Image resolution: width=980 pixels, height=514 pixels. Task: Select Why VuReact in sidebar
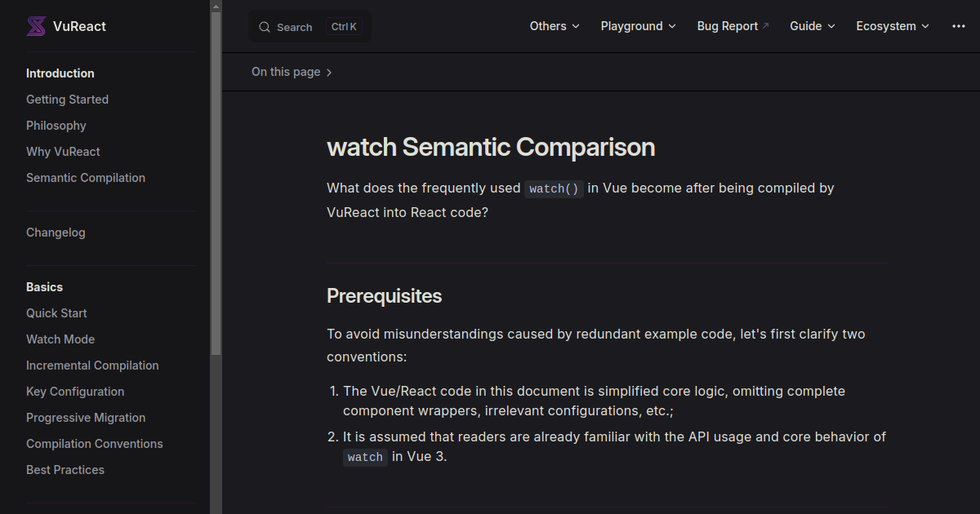pyautogui.click(x=63, y=152)
